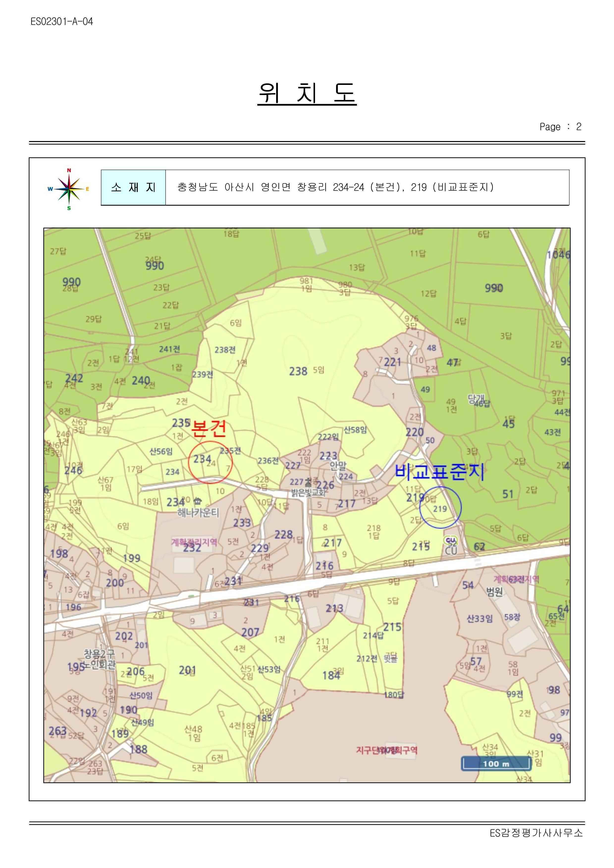614x868 pixels.
Task: Click the ES감정평가사사무소 footer text
Action: click(536, 833)
